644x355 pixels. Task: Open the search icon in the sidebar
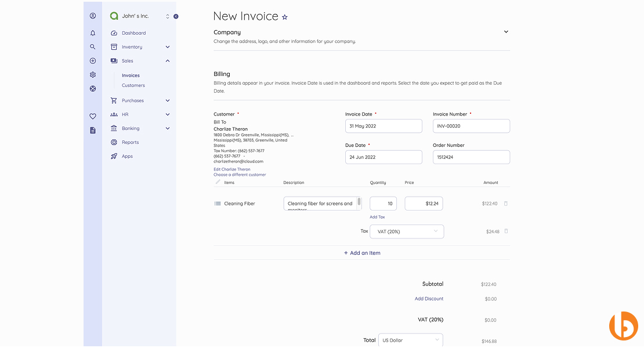(93, 47)
